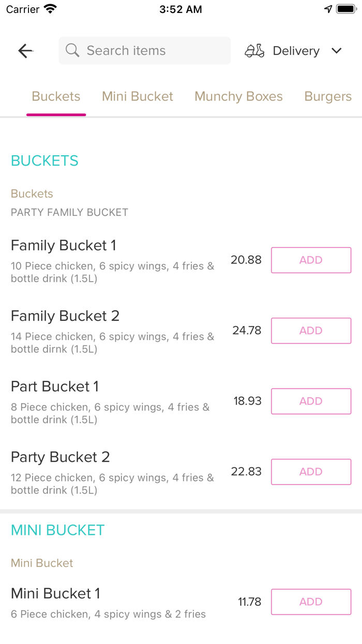
Task: Expand the Delivery dropdown chevron
Action: tap(337, 51)
